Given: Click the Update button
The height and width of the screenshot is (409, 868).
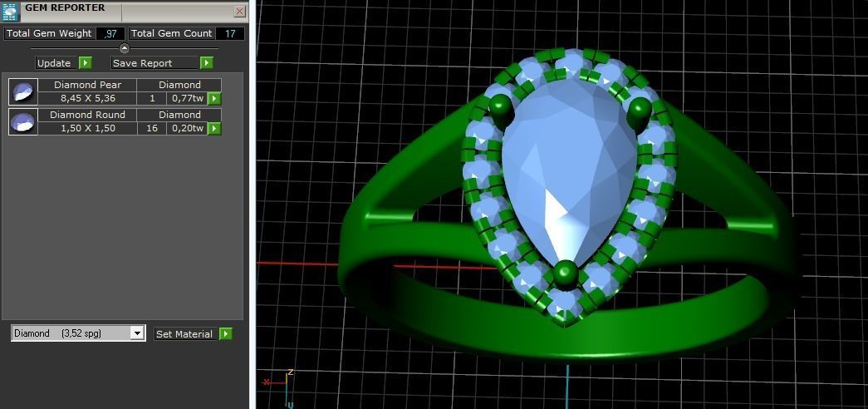Looking at the screenshot, I should 54,63.
